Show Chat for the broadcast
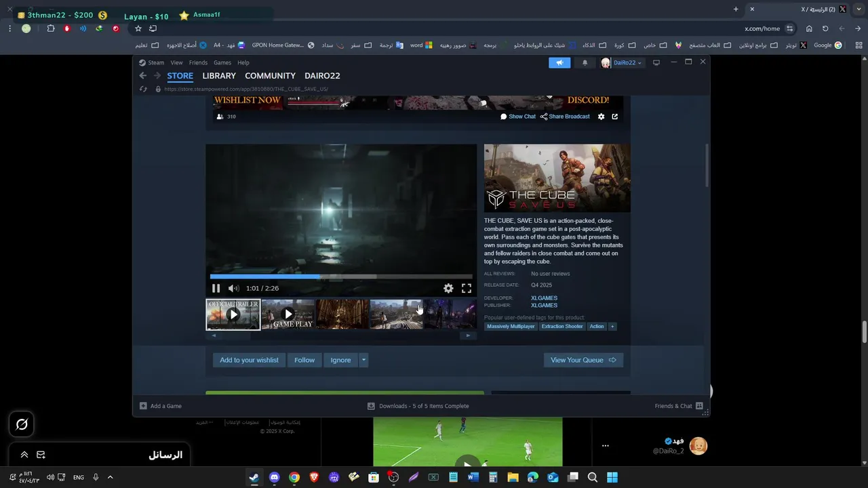The height and width of the screenshot is (488, 868). click(518, 117)
